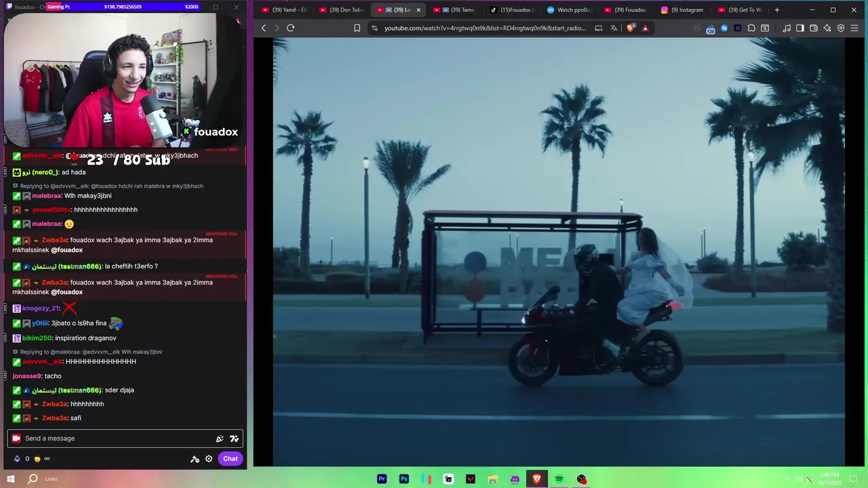868x488 pixels.
Task: Click the YouTube address bar URL
Action: point(485,28)
